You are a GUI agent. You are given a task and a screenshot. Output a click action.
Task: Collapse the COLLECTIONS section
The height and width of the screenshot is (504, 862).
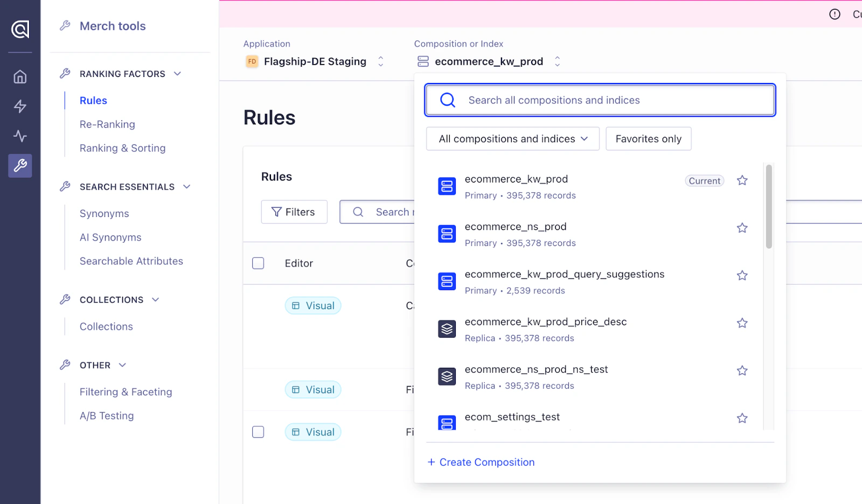point(156,299)
